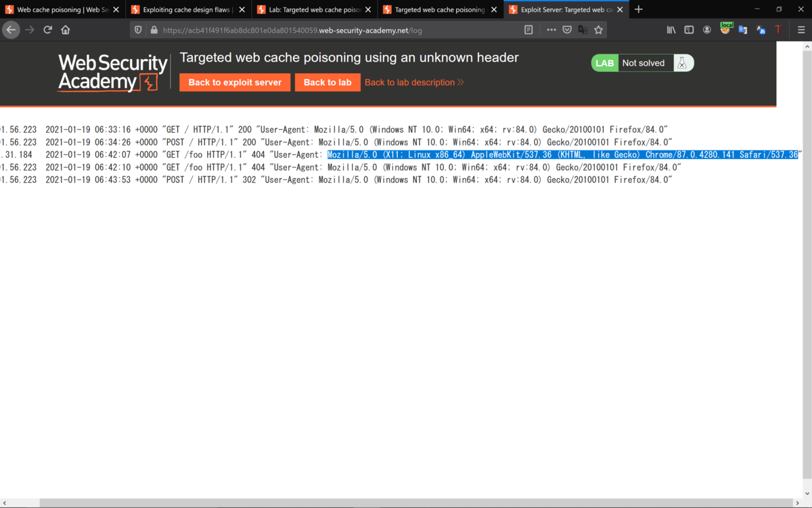Click the FoxyProxy extension labeled local
812x508 pixels.
[x=725, y=29]
